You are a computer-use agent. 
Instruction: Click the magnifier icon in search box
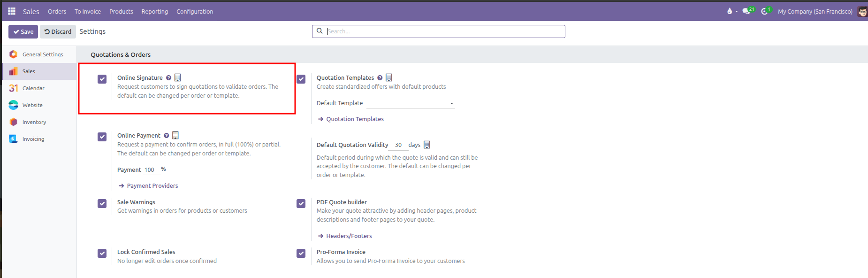click(320, 31)
